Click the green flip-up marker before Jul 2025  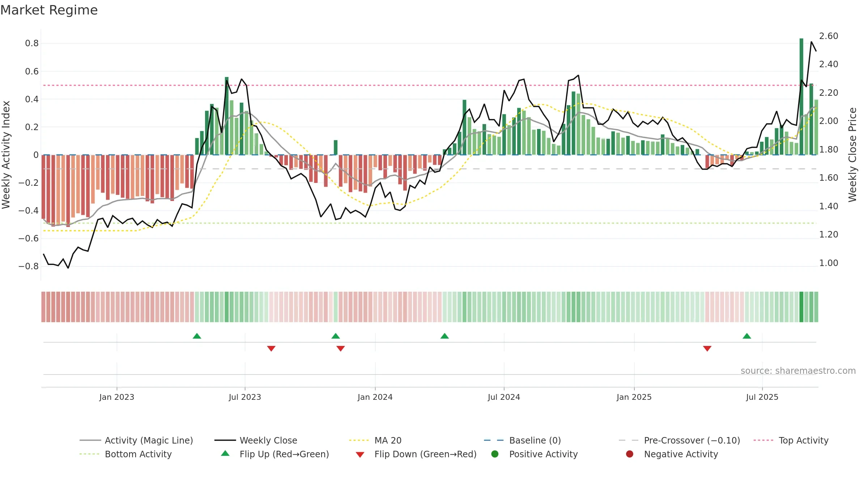click(x=747, y=336)
